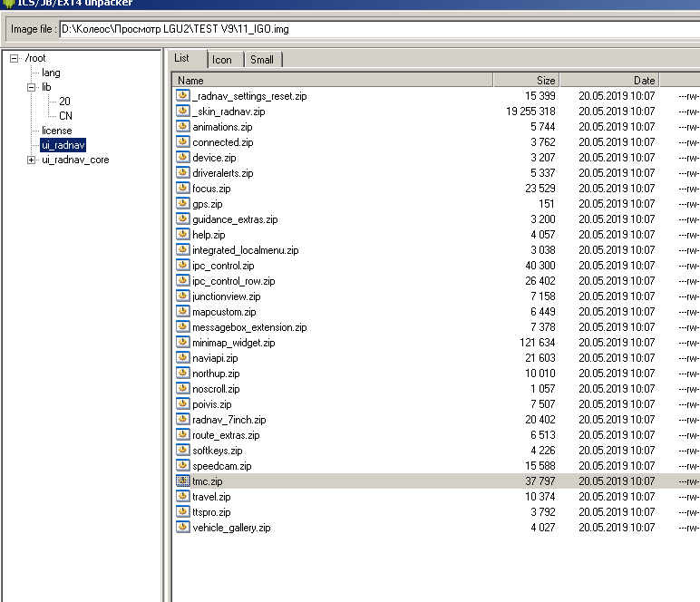This screenshot has width=700, height=602.
Task: Select file name route_extras.zip
Action: [226, 435]
